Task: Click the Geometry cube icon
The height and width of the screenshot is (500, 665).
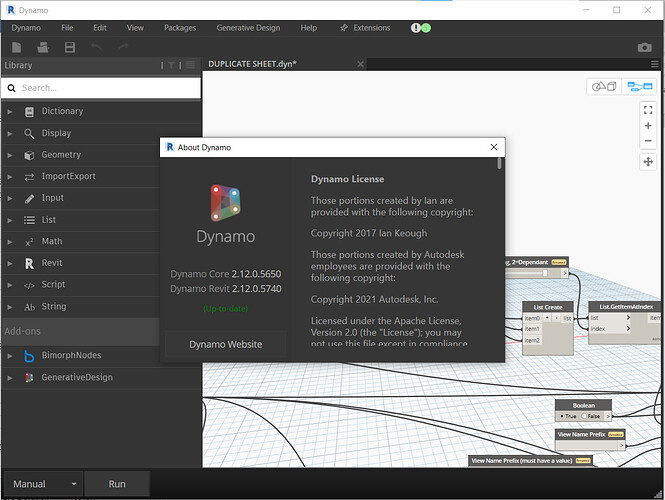Action: [x=29, y=155]
